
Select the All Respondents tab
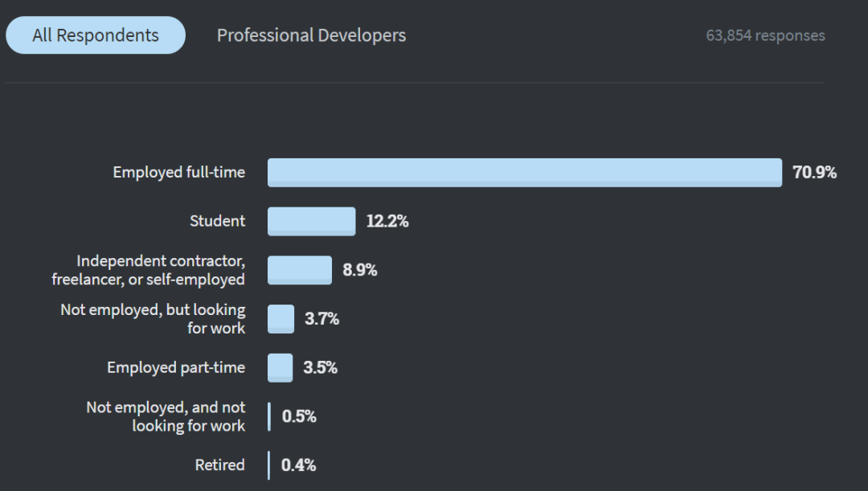tap(96, 35)
